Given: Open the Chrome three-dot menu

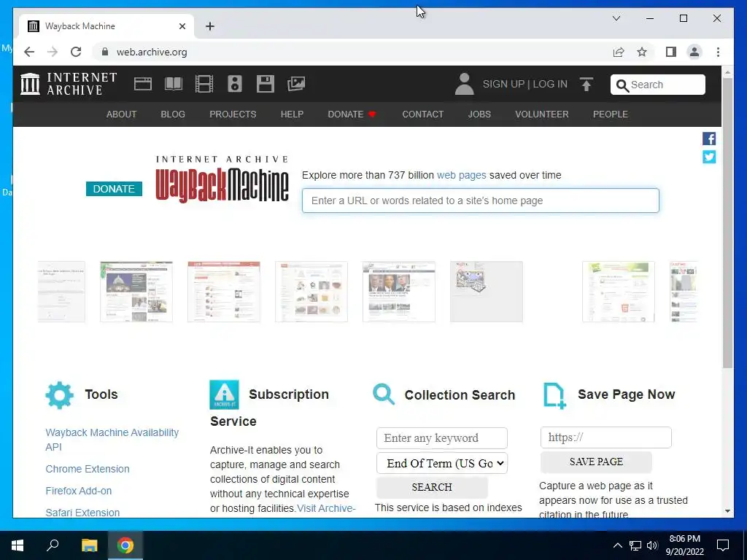Looking at the screenshot, I should click(718, 52).
